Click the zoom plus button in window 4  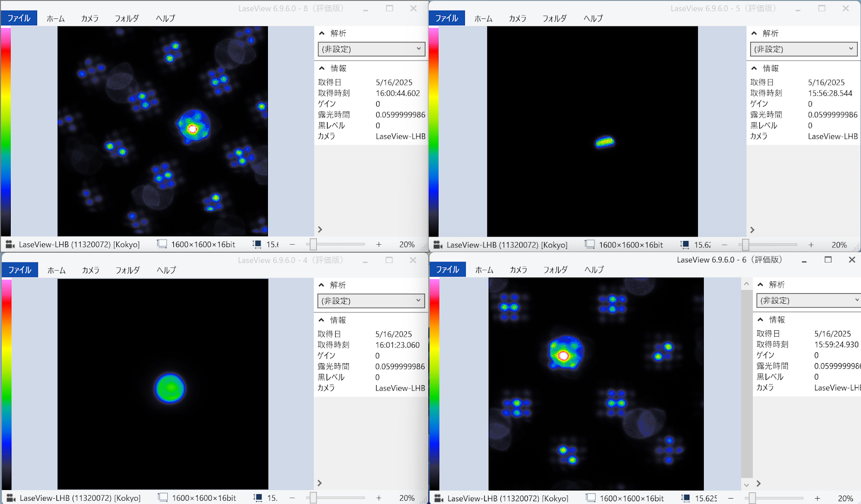pyautogui.click(x=379, y=498)
